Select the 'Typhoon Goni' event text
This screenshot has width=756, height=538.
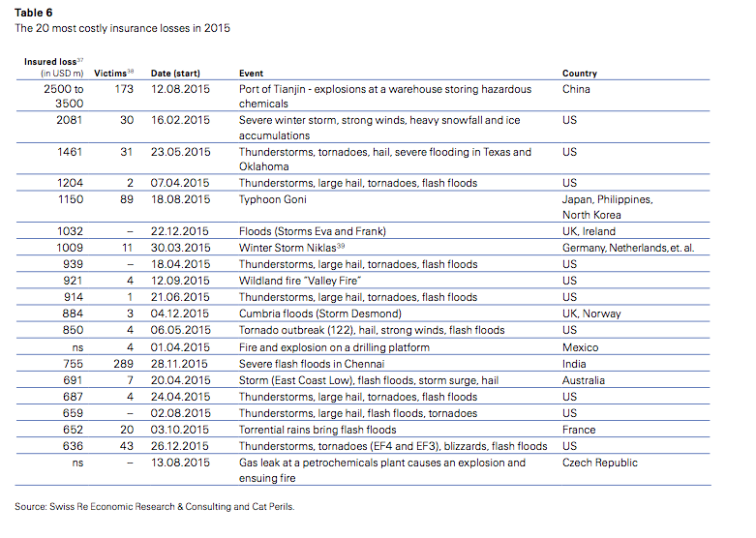tap(274, 199)
